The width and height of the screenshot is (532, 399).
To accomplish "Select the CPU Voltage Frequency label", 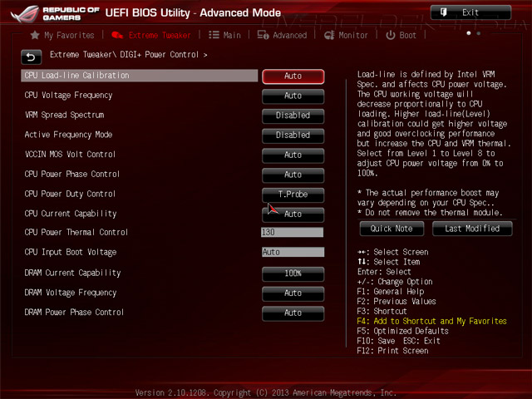I will click(68, 96).
